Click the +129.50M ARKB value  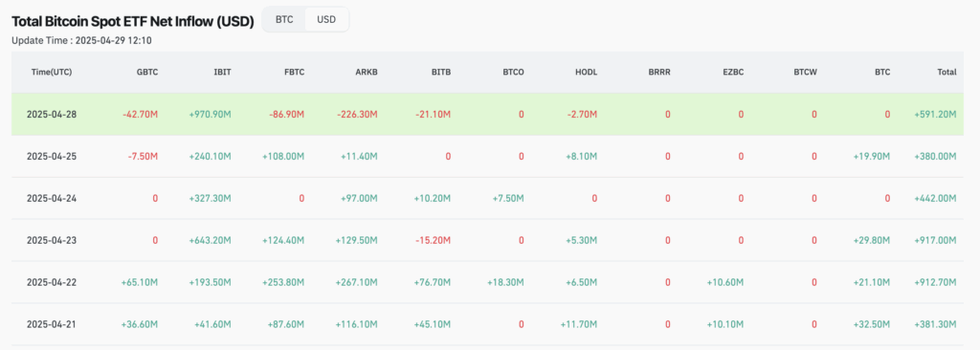coord(356,240)
